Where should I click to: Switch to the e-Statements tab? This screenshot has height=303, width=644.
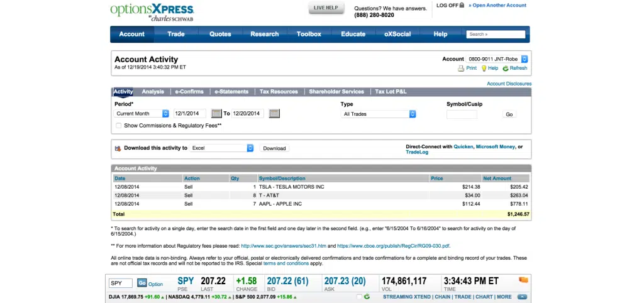point(231,92)
